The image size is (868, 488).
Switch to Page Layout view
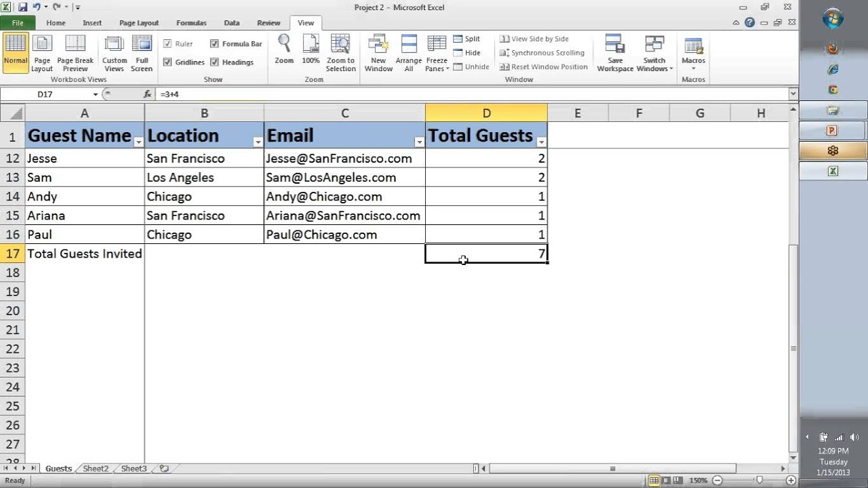pyautogui.click(x=41, y=53)
